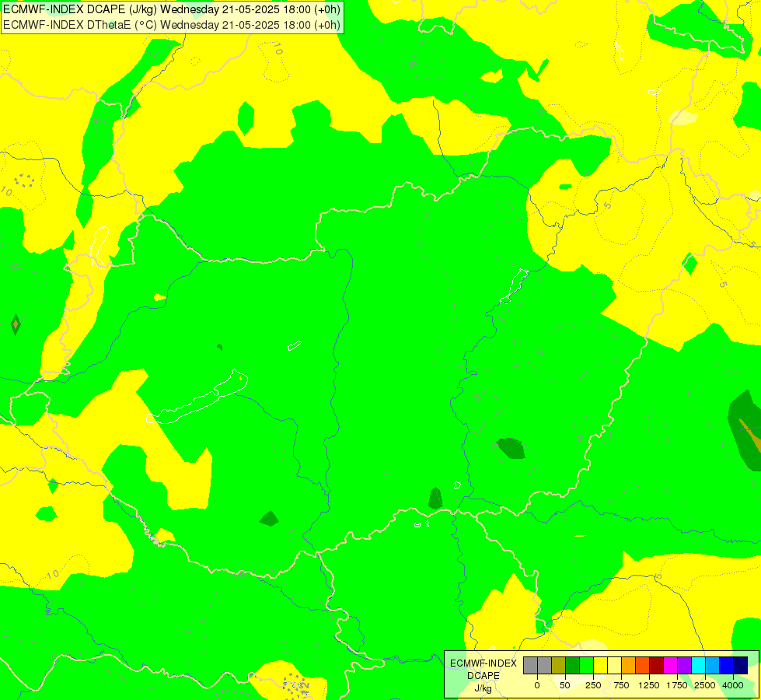
Task: Select the bright yellow 250 J/kg swatch
Action: tap(600, 665)
